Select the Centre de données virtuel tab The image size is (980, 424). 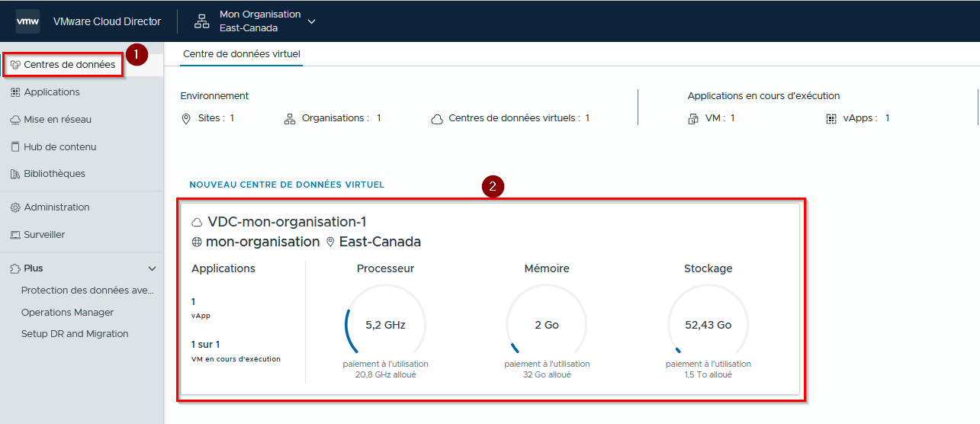tap(242, 54)
